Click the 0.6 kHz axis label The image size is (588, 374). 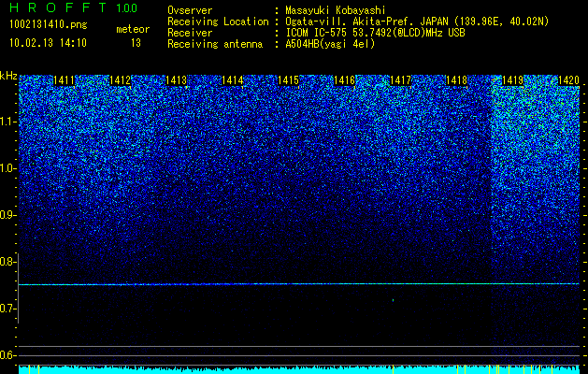pos(7,355)
